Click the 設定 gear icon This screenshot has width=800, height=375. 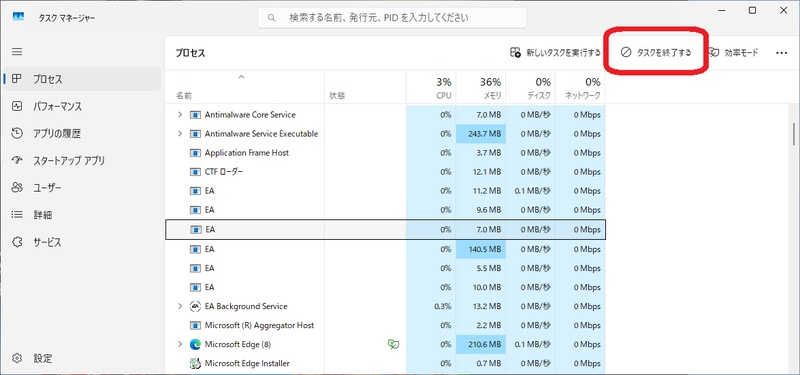(x=17, y=358)
